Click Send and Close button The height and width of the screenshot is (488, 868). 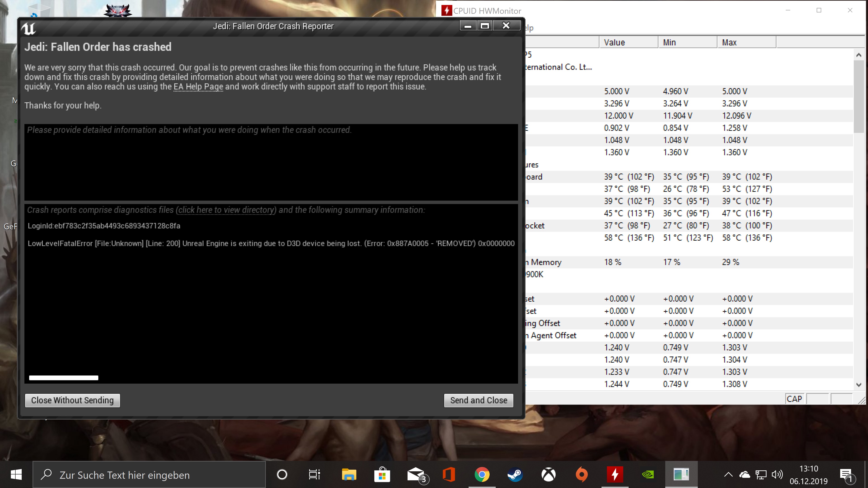479,400
